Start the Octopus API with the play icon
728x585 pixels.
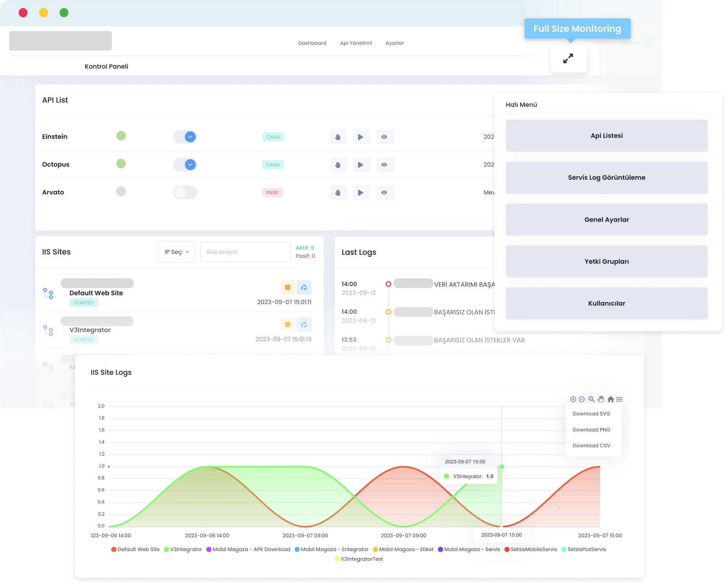[361, 165]
